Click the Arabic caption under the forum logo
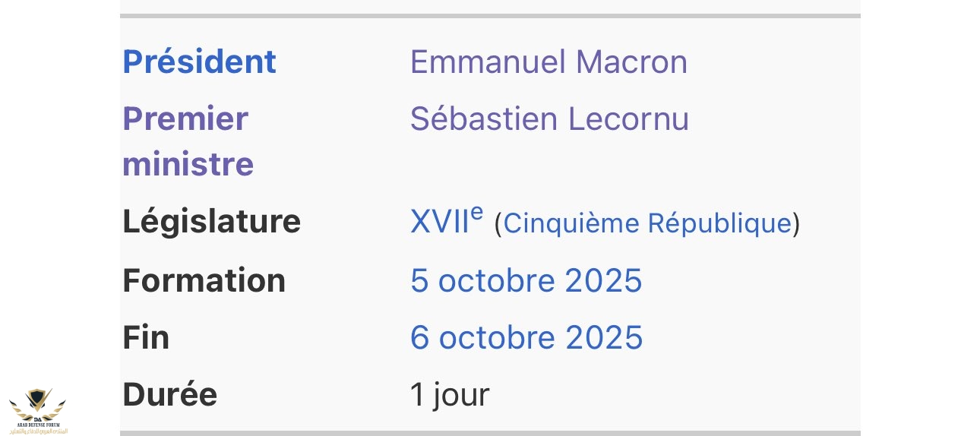Screen dimensions: 980x436 coord(38,431)
